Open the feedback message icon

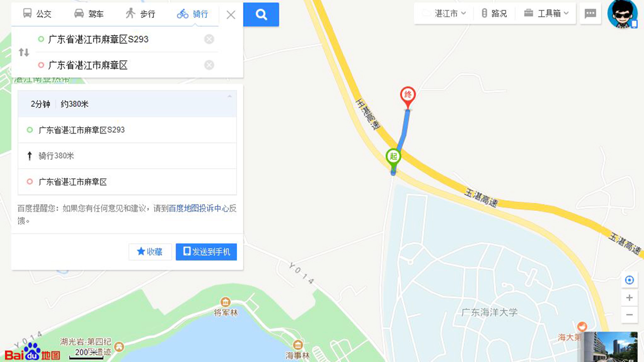[x=590, y=13]
